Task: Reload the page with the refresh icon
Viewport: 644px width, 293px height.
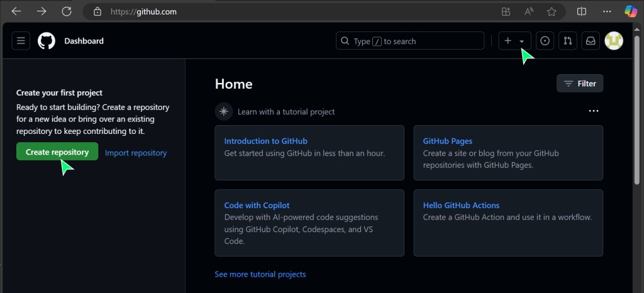Action: pos(67,11)
